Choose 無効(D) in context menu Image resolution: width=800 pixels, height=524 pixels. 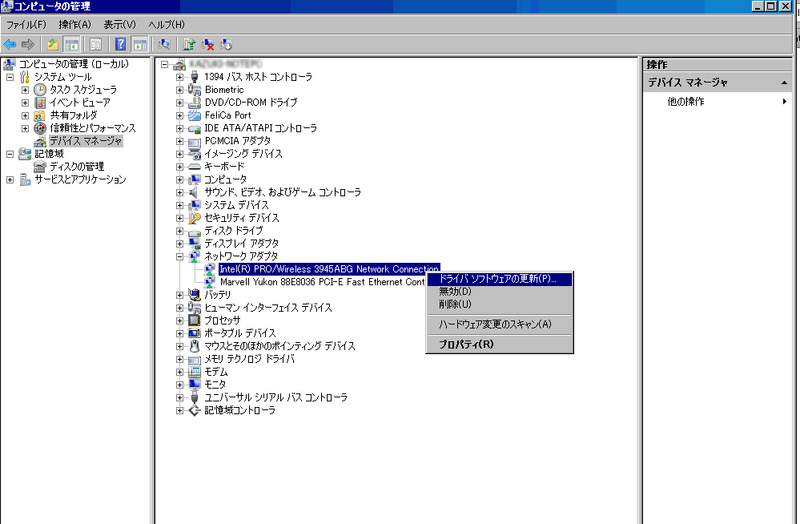click(x=499, y=291)
